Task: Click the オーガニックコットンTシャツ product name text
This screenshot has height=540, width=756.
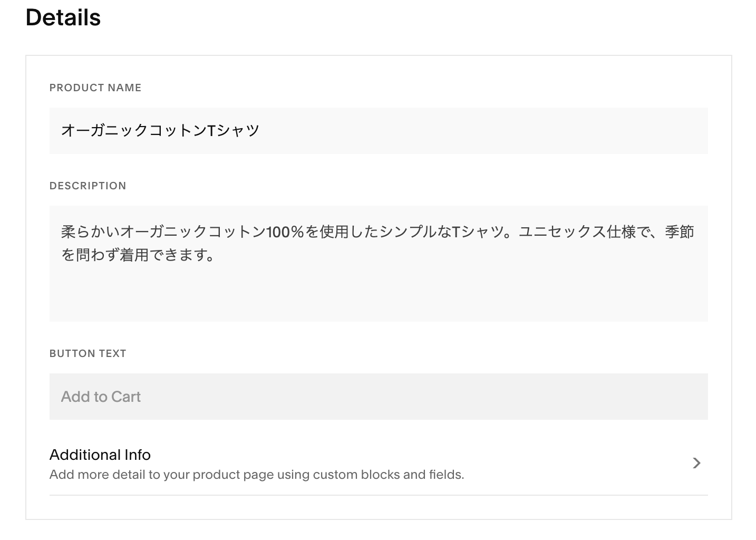Action: (x=160, y=131)
